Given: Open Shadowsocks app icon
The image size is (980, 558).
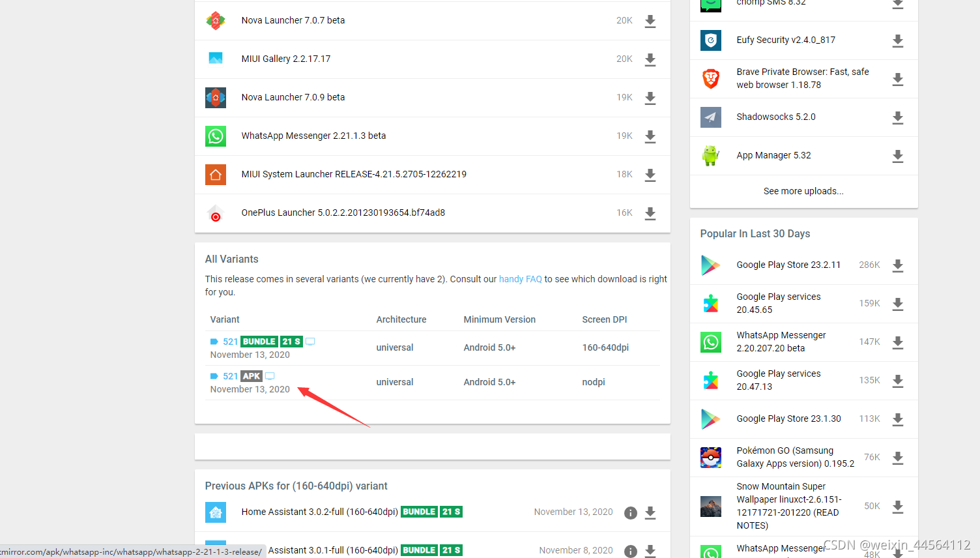Looking at the screenshot, I should click(711, 117).
